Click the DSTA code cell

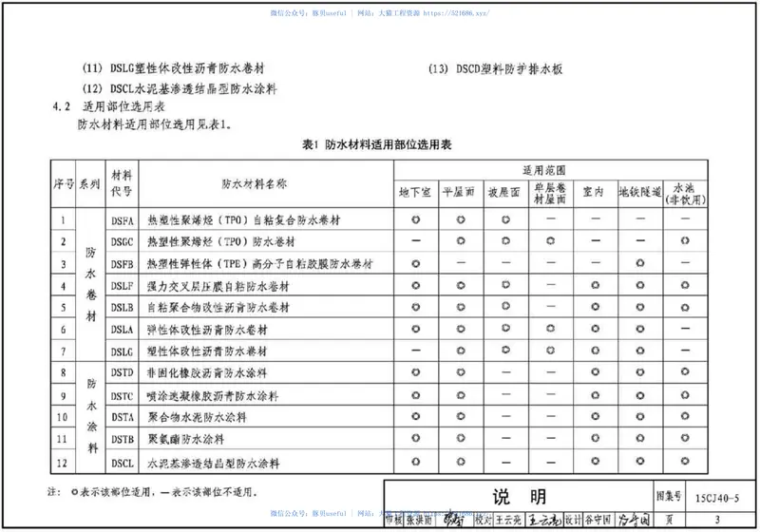[123, 417]
